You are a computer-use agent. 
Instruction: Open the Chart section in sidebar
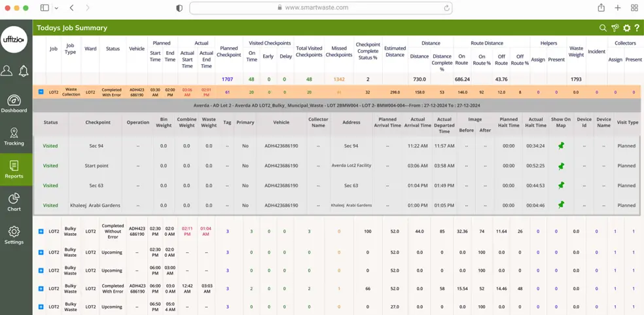point(14,202)
